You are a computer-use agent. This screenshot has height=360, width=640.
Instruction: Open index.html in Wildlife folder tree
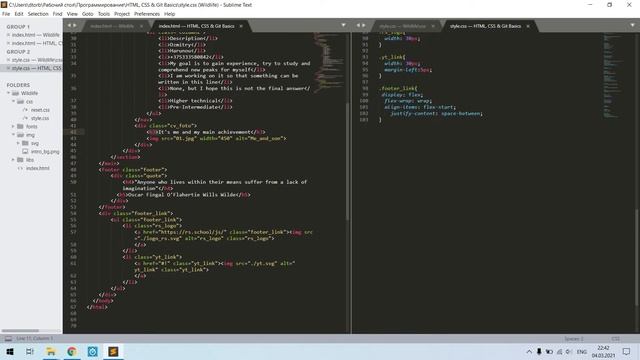pos(38,168)
